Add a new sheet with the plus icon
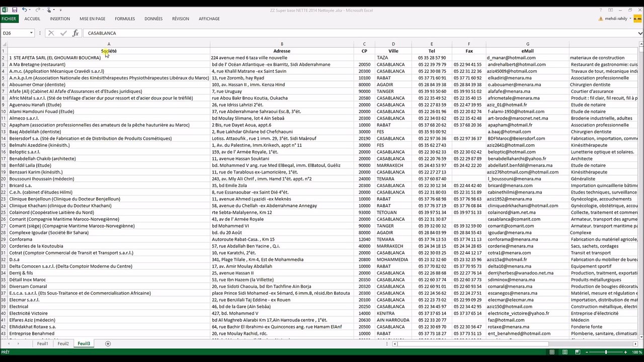644x362 pixels. pyautogui.click(x=108, y=344)
